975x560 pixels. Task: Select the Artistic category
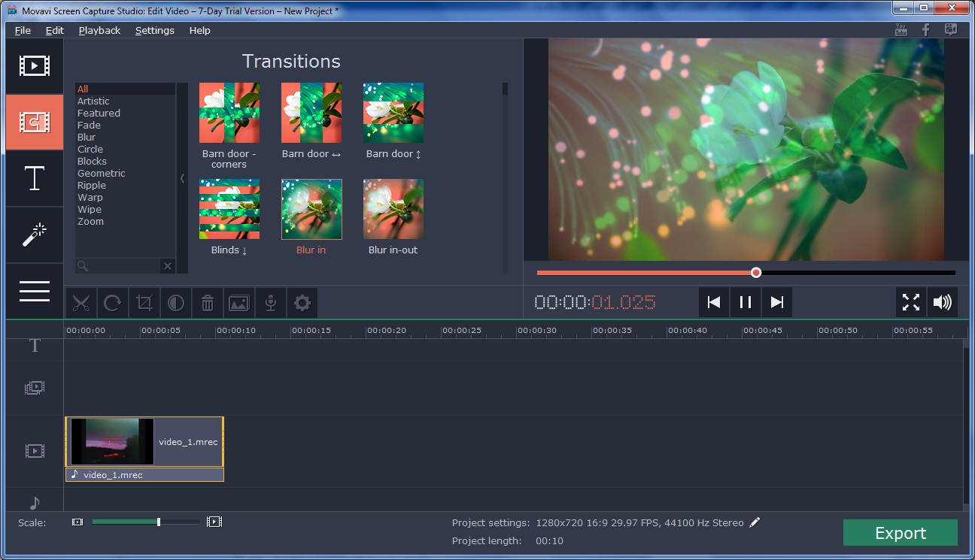click(125, 101)
